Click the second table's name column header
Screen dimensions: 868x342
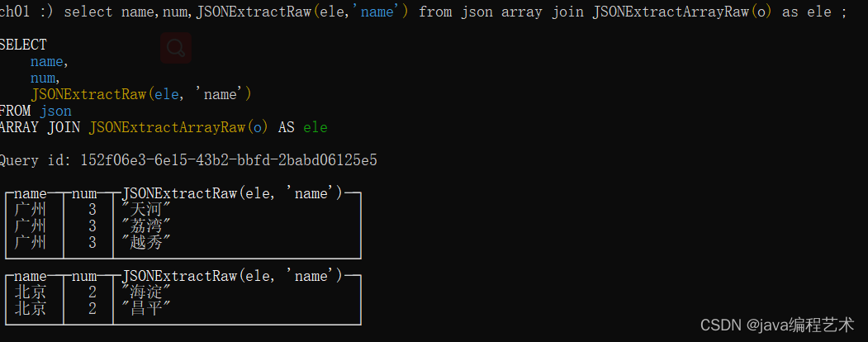31,276
